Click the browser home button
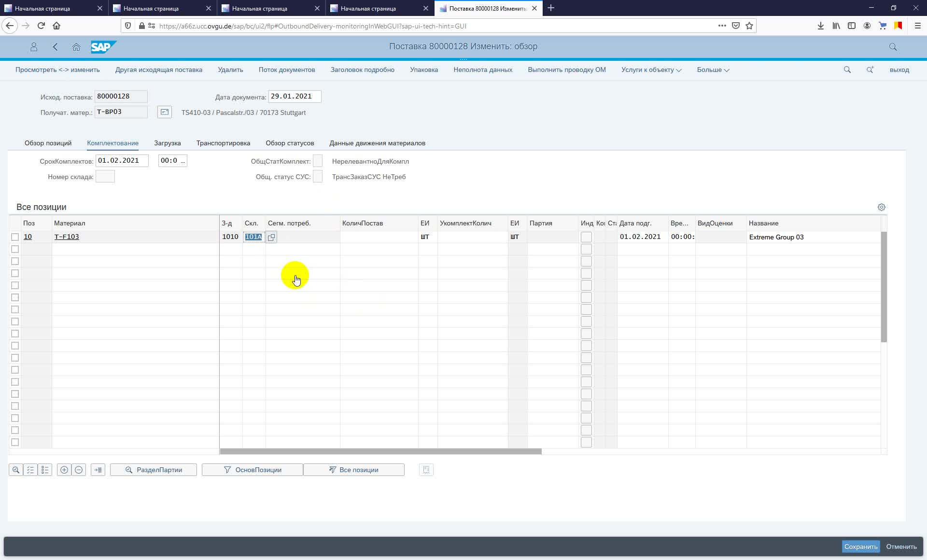The image size is (927, 560). click(56, 26)
